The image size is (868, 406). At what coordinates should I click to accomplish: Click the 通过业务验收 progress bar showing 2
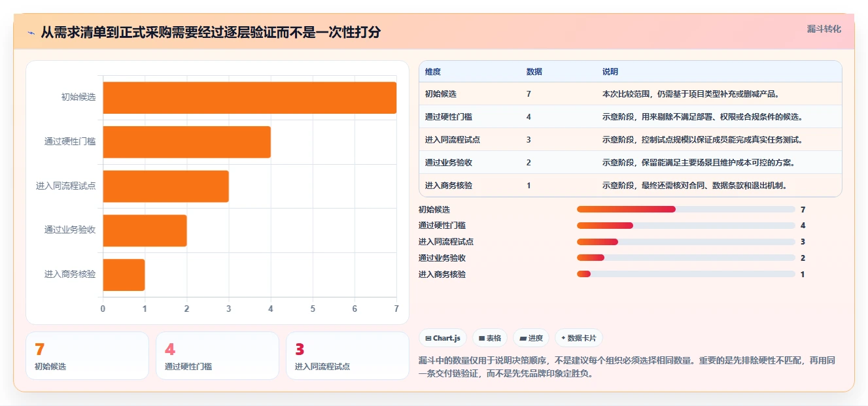(x=686, y=258)
